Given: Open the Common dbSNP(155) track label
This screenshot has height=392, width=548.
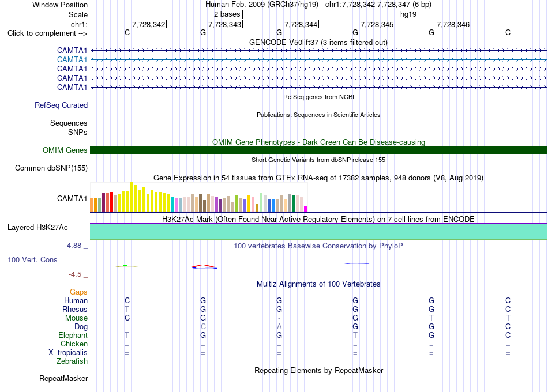Looking at the screenshot, I should [x=51, y=168].
